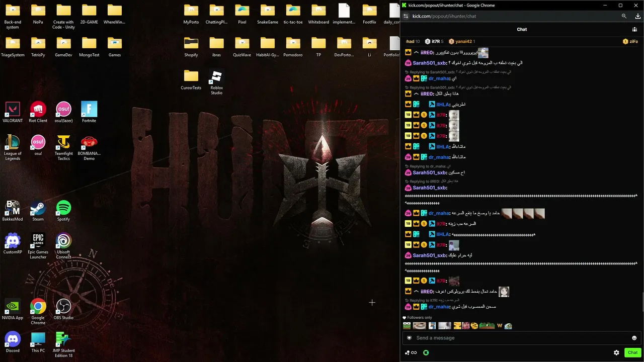Click the chat identity shield icon
This screenshot has height=362, width=644.
[x=409, y=338]
